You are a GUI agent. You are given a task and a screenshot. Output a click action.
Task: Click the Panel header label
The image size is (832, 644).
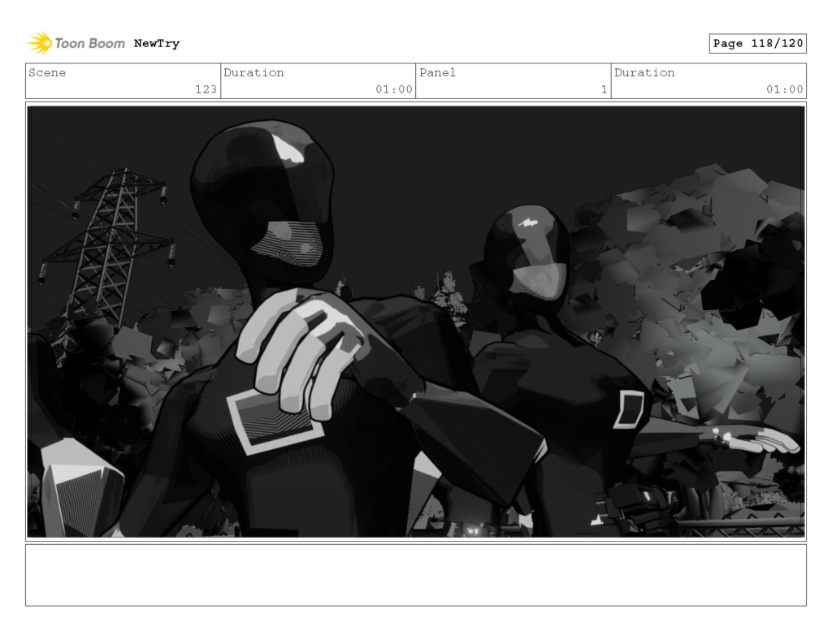(x=437, y=73)
